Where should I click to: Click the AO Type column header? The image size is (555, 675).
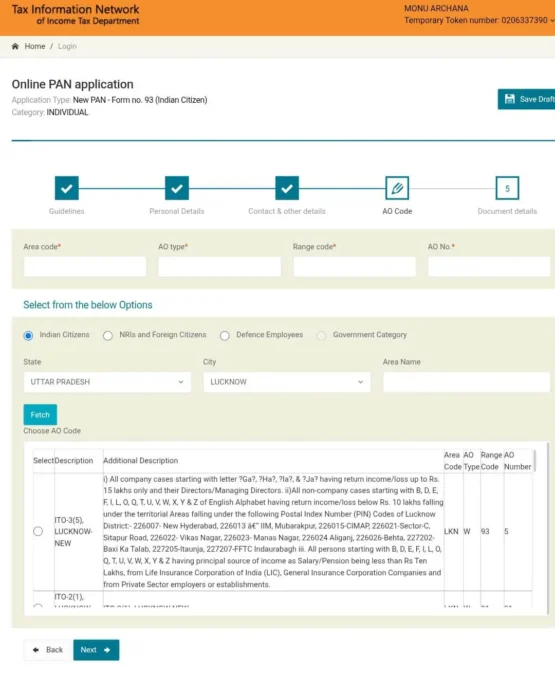[x=471, y=461]
